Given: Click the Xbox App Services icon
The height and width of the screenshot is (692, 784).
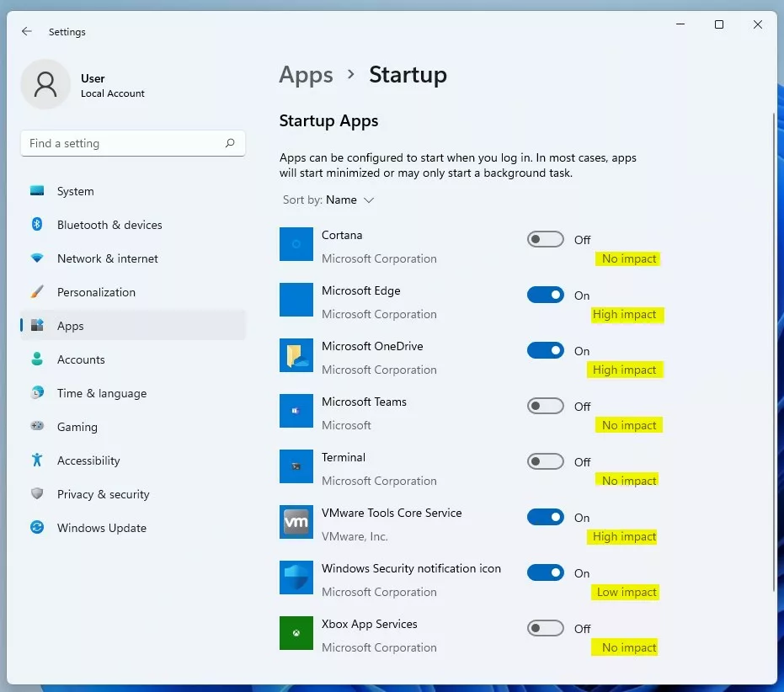Looking at the screenshot, I should point(296,633).
